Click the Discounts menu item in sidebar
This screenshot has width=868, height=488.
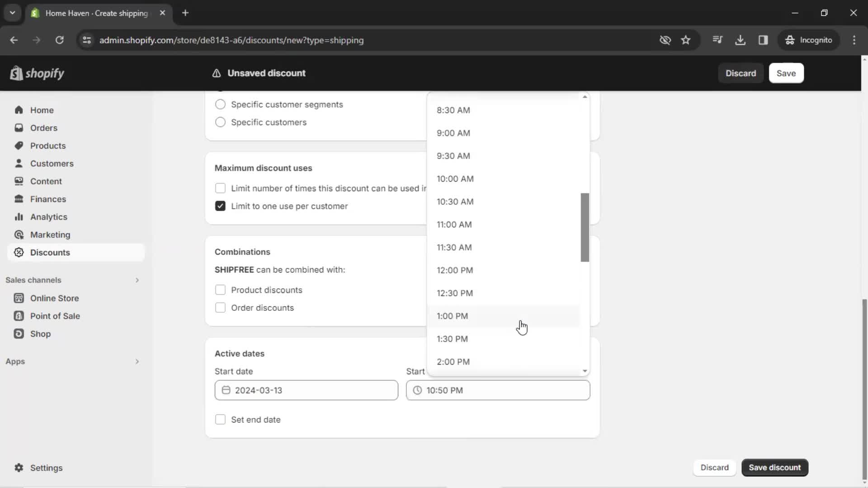pos(49,252)
